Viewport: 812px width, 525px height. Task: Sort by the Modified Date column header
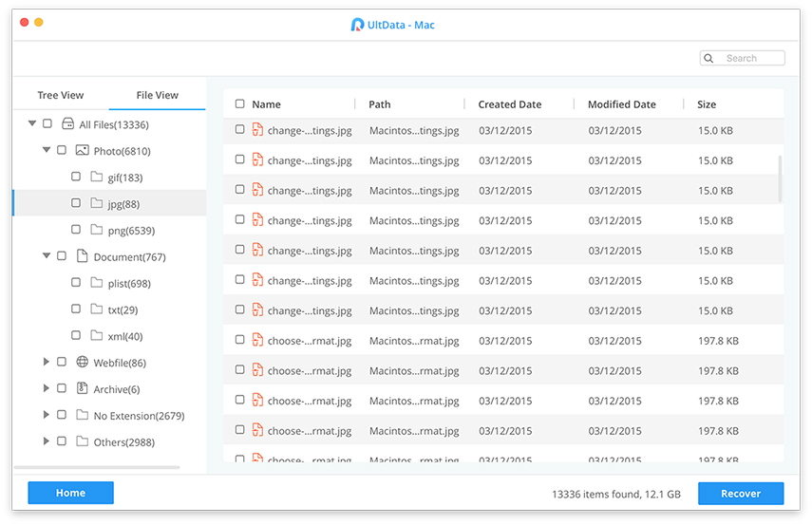(621, 104)
